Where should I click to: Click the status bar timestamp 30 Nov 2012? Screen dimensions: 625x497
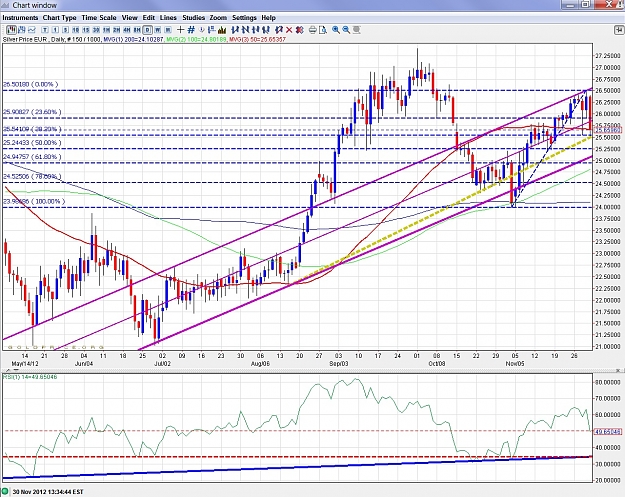[48, 492]
